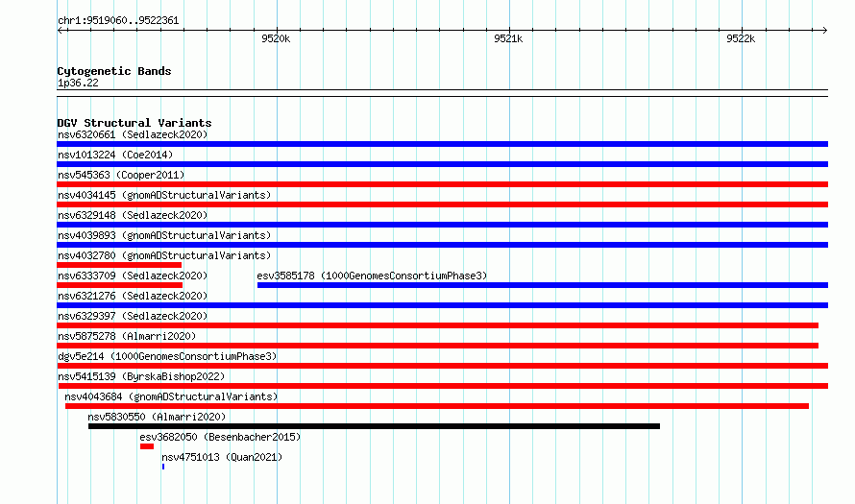Click the nsv5415139 (ByrskaBishop2022) label
855x504 pixels.
(x=141, y=376)
